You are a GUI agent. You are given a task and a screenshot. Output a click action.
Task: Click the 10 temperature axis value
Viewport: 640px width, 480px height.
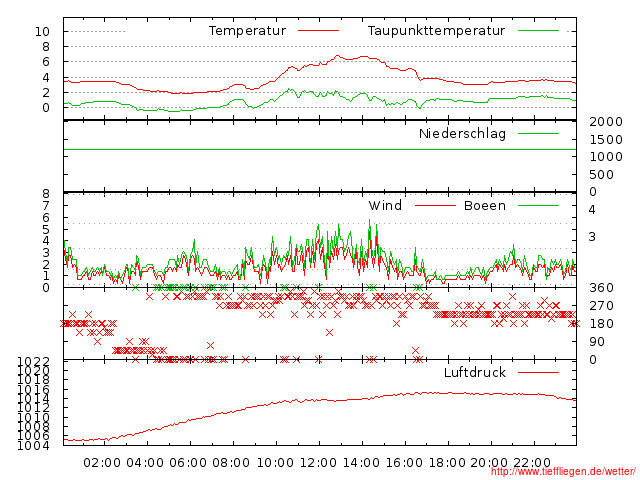[42, 31]
